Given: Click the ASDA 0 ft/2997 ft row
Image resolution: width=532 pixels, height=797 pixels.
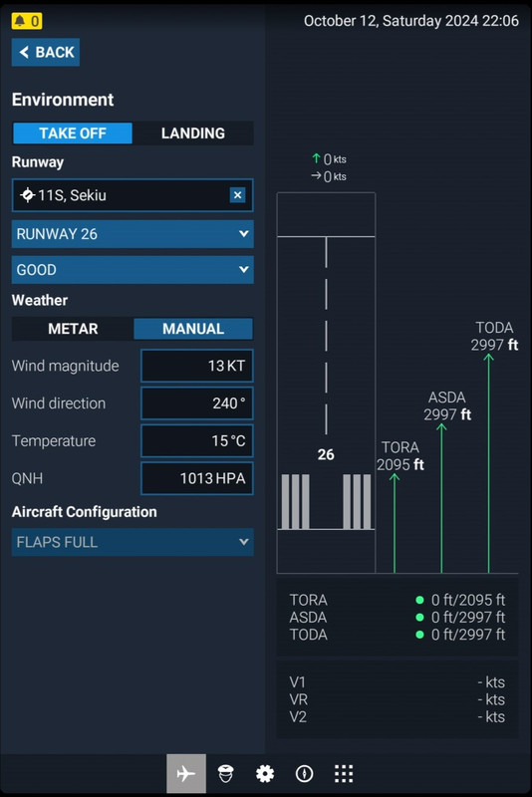Looking at the screenshot, I should tap(398, 617).
